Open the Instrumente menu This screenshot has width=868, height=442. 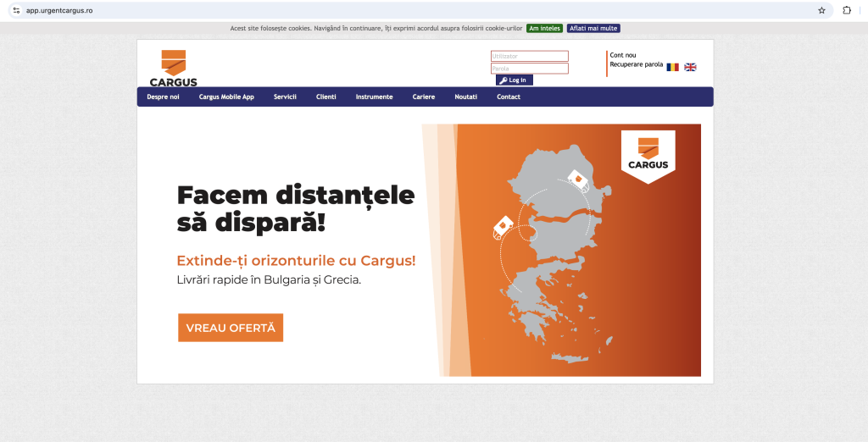[x=374, y=97]
